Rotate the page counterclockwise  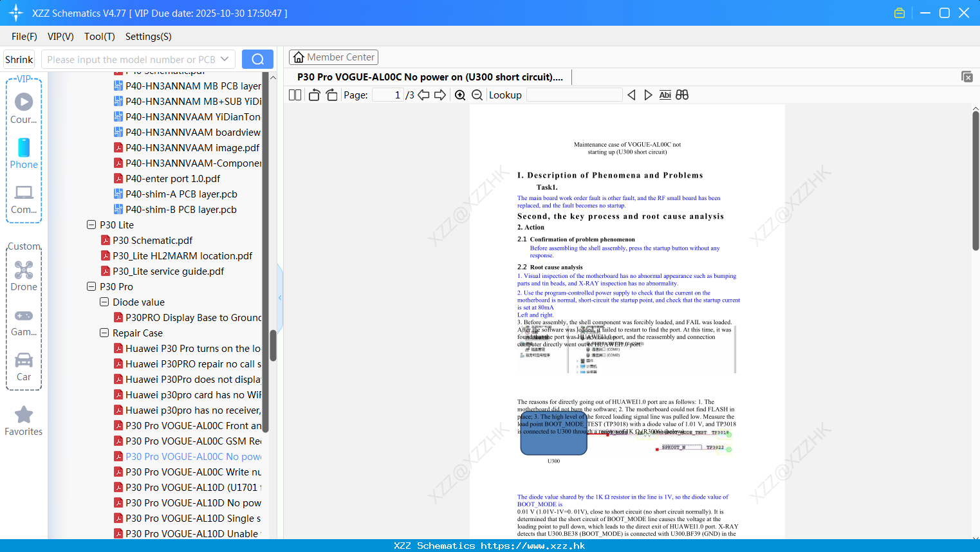click(314, 95)
